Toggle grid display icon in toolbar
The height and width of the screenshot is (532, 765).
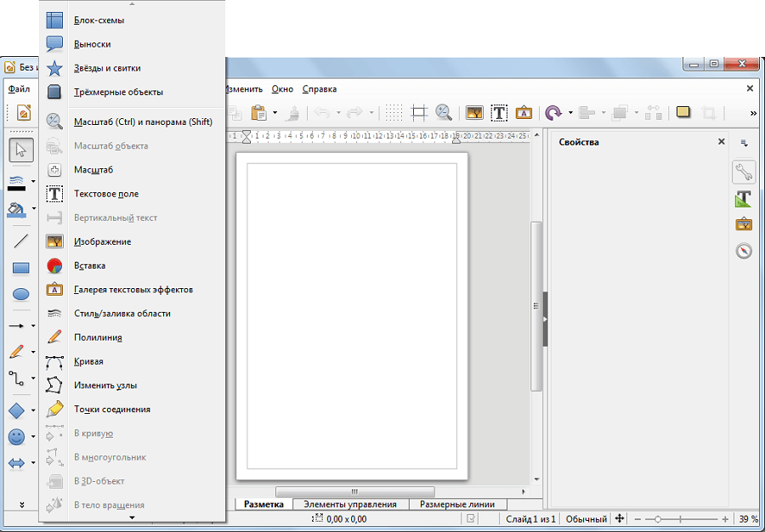[x=394, y=113]
